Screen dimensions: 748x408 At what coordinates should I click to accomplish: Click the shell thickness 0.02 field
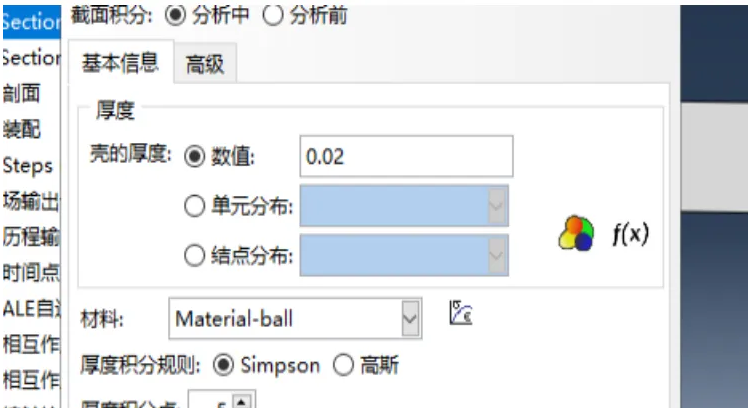point(406,157)
